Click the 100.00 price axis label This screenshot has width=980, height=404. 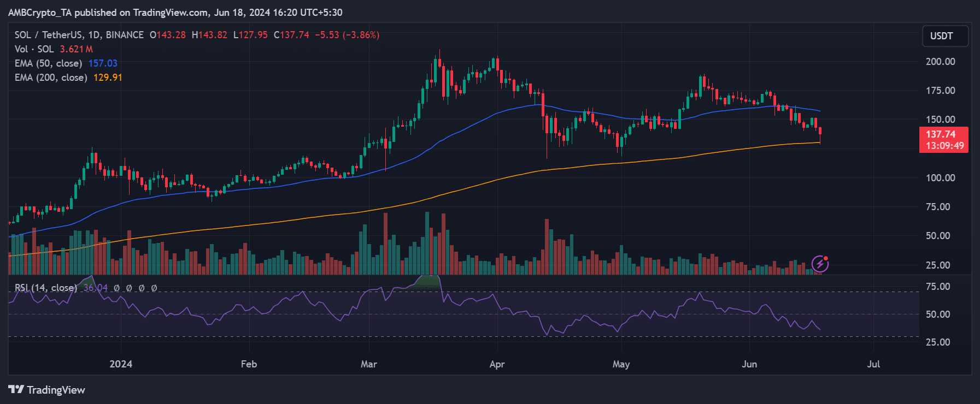click(941, 178)
